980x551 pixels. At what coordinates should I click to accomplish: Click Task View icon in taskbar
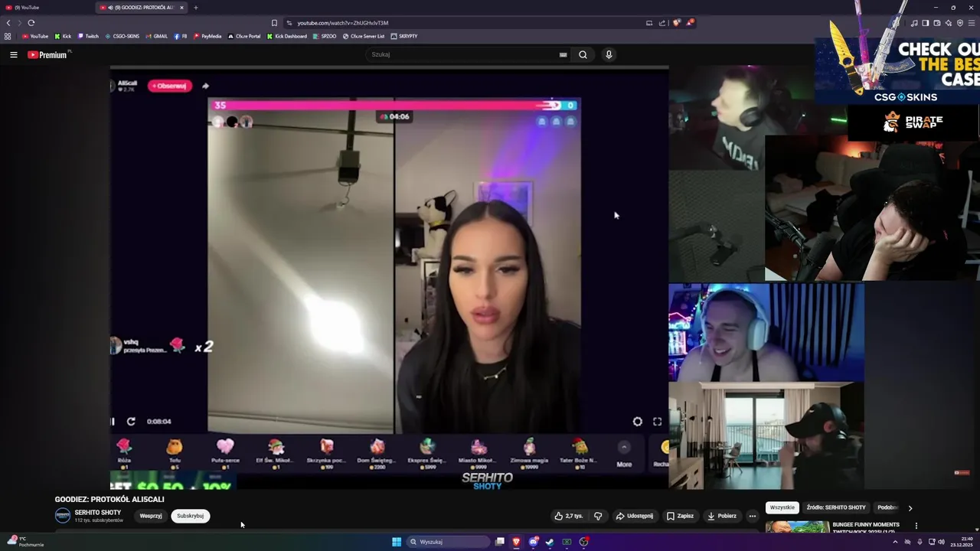499,542
